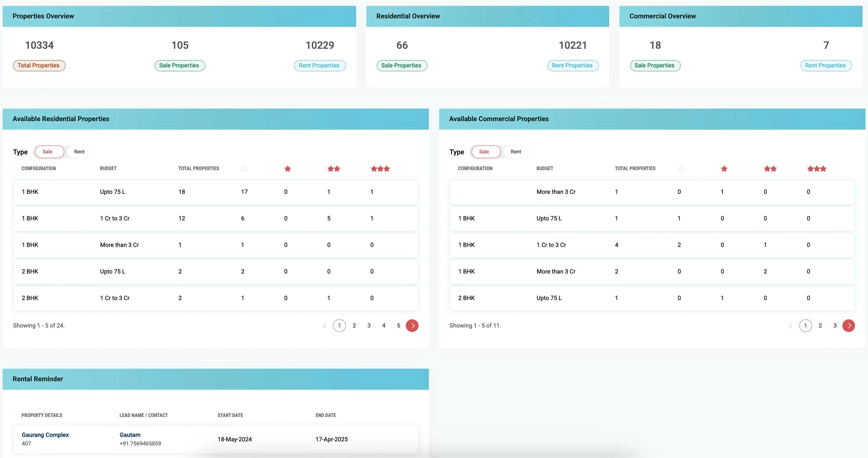Screen dimensions: 868x458
Task: Click Rent Properties badge in Properties Overview
Action: 319,65
